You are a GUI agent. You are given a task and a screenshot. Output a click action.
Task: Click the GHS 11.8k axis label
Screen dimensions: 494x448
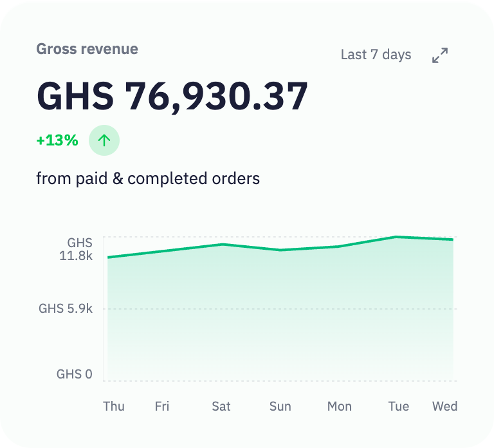76,249
